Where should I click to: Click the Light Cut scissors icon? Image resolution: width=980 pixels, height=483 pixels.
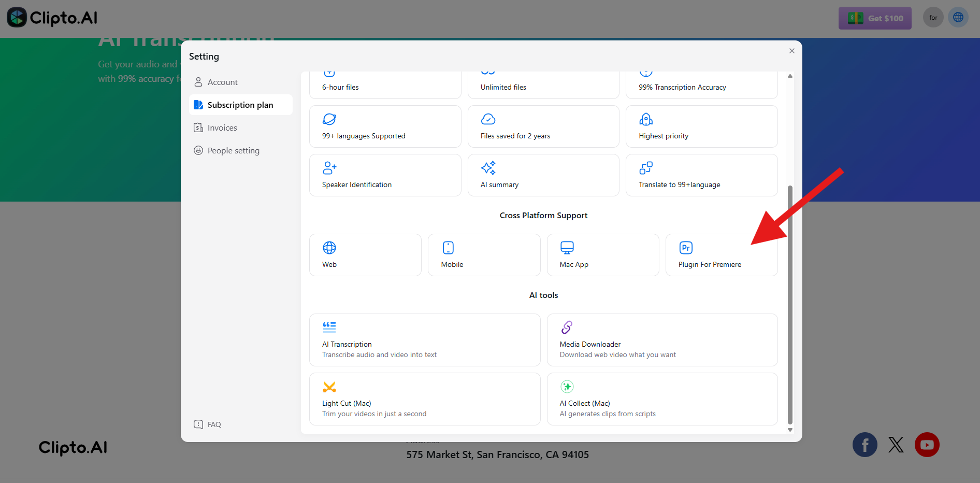(x=329, y=387)
